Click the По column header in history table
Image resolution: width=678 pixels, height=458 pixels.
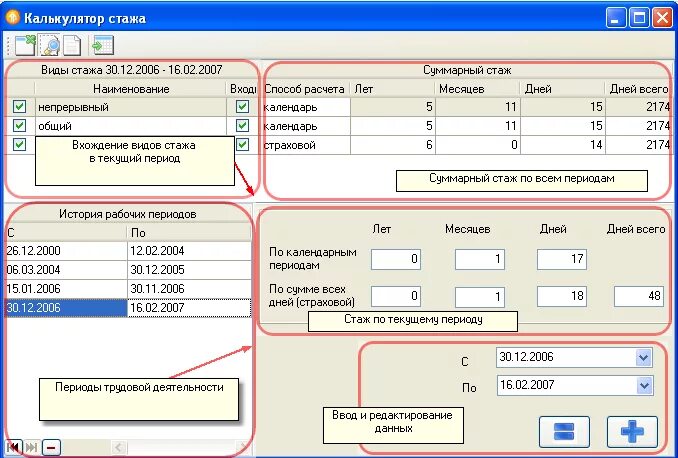[189, 233]
